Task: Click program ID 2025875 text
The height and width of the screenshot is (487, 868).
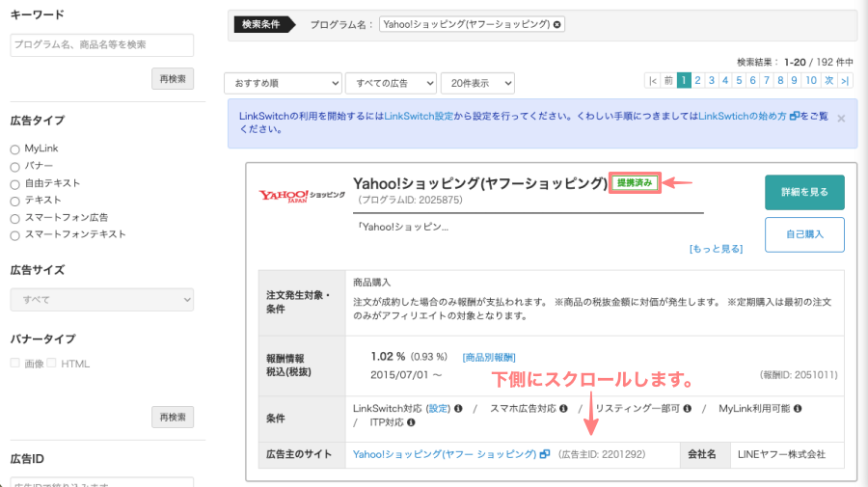Action: coord(410,200)
